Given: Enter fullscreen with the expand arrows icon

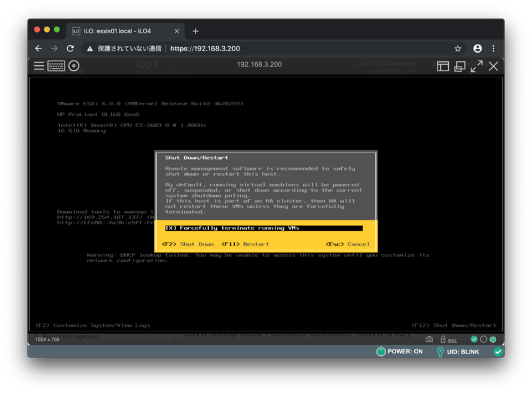Looking at the screenshot, I should [x=476, y=67].
